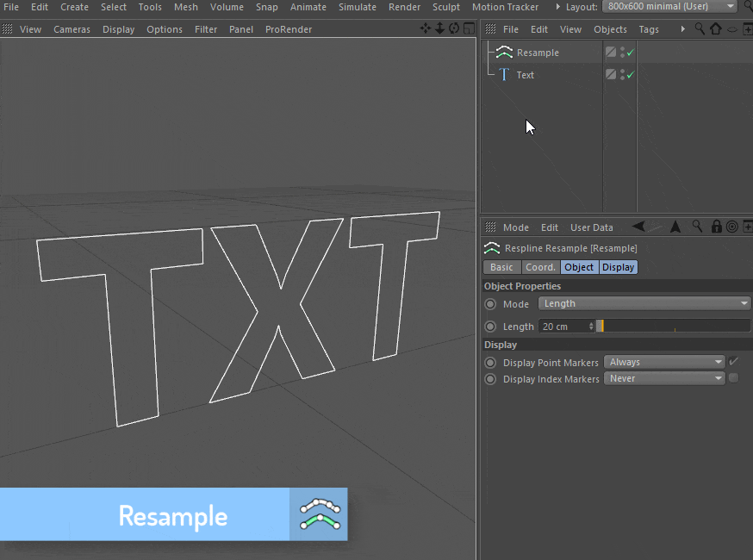Click the Object Manager search magnifier icon
The height and width of the screenshot is (560, 753).
[x=700, y=28]
